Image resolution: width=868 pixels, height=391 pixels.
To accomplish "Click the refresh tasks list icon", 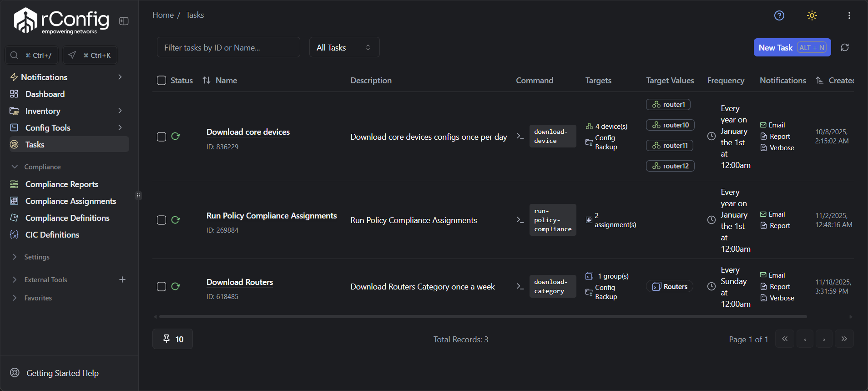I will (845, 47).
